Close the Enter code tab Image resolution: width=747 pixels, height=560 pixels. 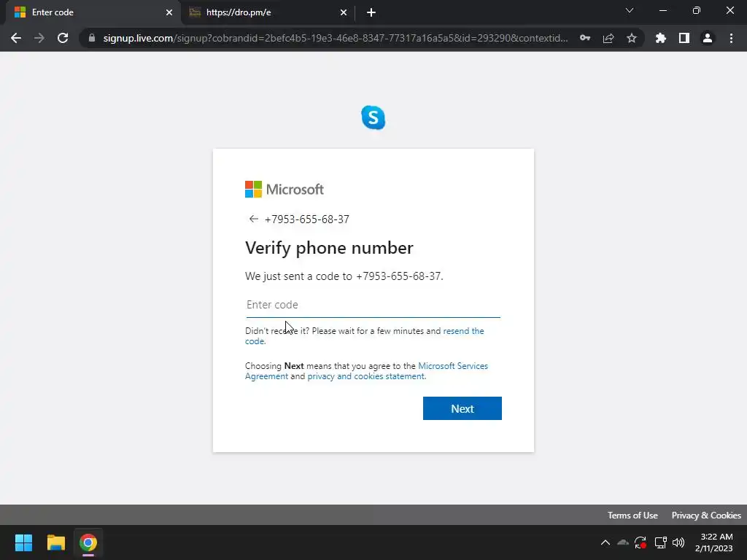[169, 12]
